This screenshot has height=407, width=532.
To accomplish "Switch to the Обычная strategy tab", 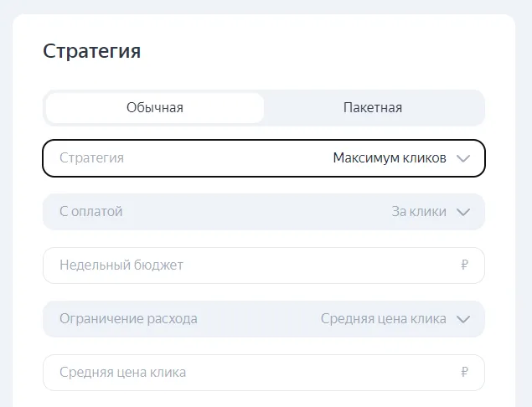I will pos(155,108).
